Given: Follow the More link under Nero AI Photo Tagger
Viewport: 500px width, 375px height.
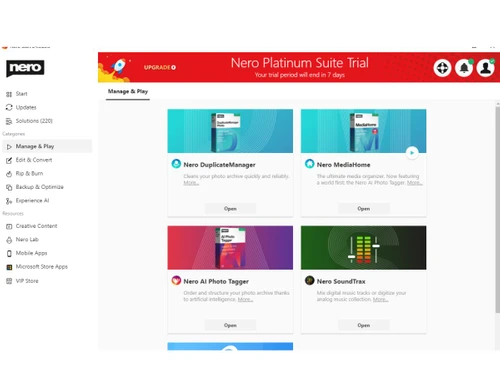Looking at the screenshot, I should click(245, 299).
